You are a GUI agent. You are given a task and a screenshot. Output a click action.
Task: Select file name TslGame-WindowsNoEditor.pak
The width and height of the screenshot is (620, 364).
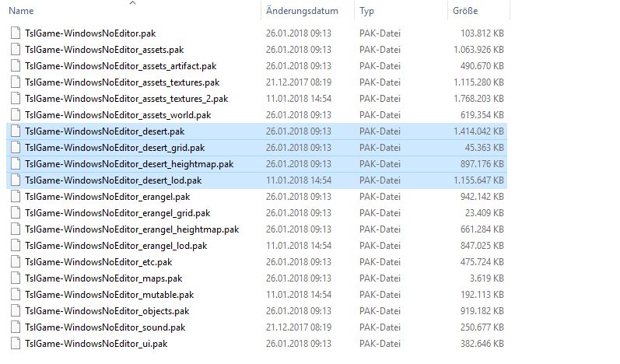pos(90,33)
